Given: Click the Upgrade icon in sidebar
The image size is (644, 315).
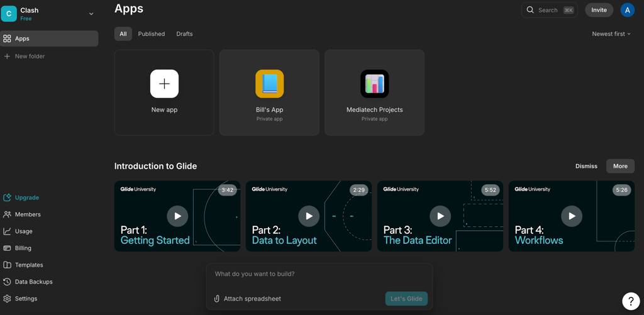Looking at the screenshot, I should [x=7, y=197].
